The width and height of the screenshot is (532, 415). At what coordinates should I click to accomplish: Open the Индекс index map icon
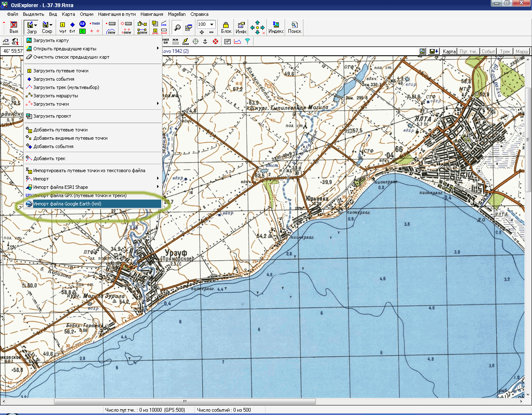276,27
